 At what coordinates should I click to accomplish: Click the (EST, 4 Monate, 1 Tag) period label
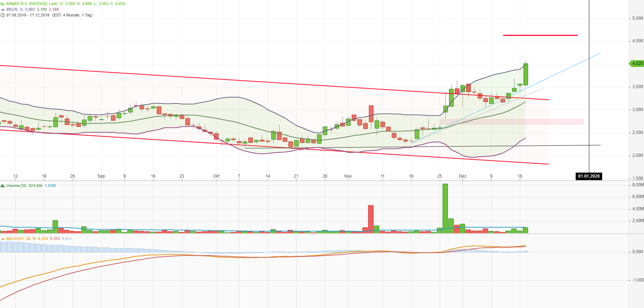(x=72, y=15)
